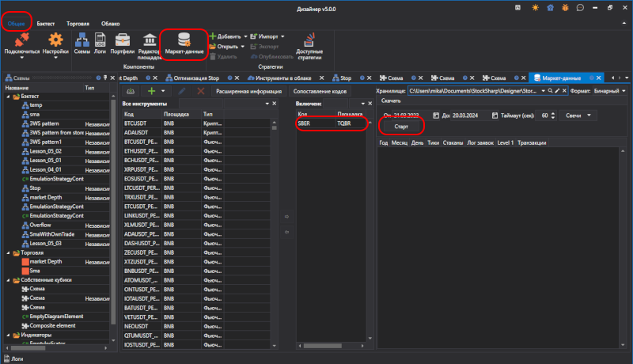Collapse the Бэктест tree folder
The width and height of the screenshot is (633, 364).
(8, 97)
